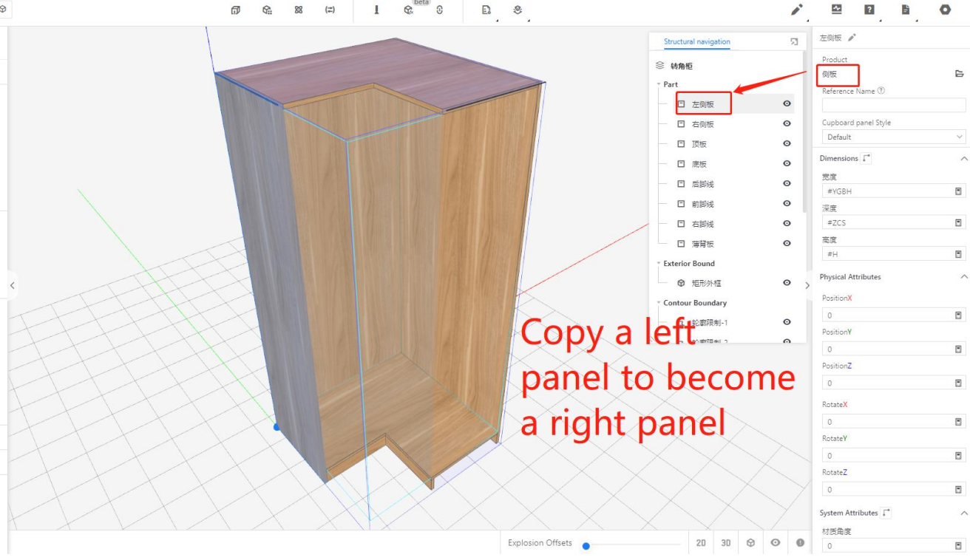The height and width of the screenshot is (560, 970).
Task: Open calculator for 高度 field
Action: click(958, 254)
